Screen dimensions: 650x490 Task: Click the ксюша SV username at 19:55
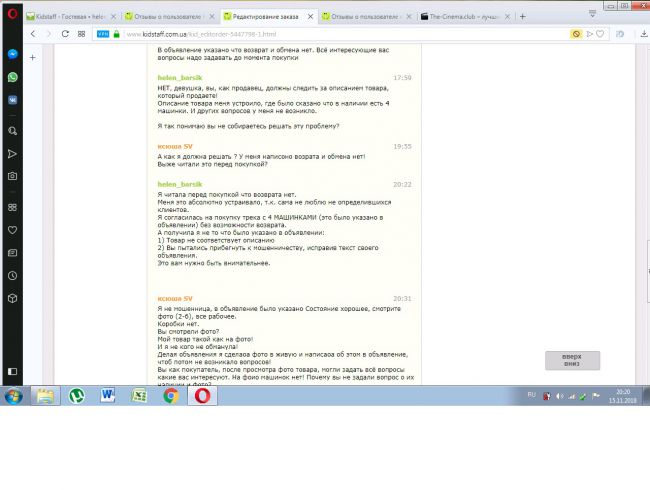175,146
